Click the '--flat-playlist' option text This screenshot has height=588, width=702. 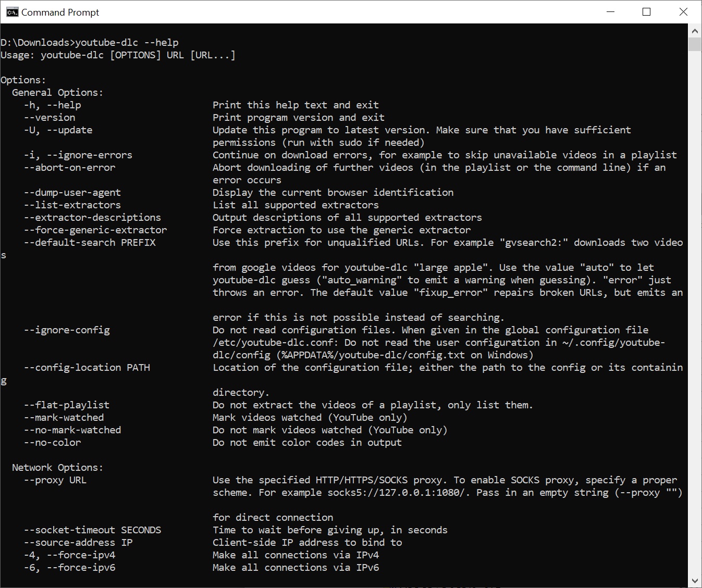pyautogui.click(x=67, y=405)
